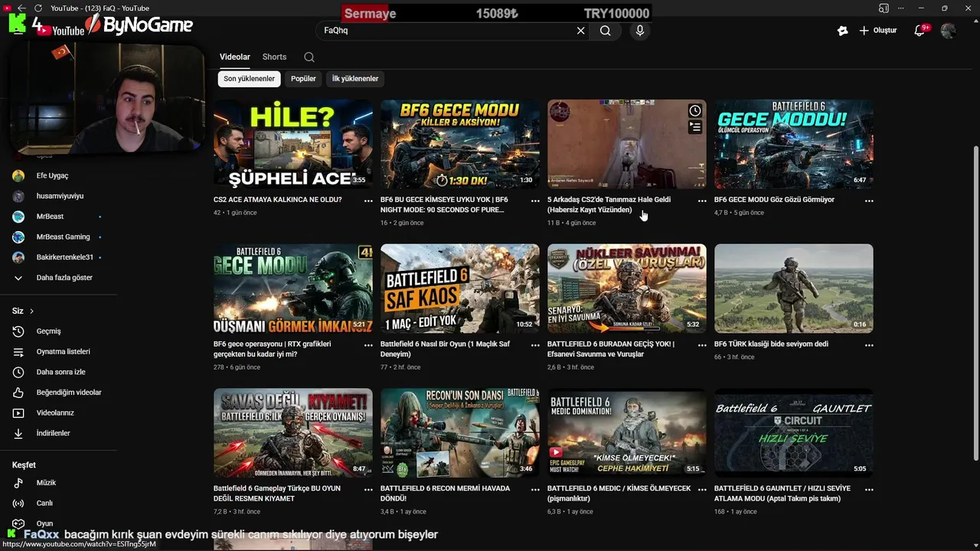Click the Keşfet section heading
The height and width of the screenshot is (551, 980).
click(24, 465)
